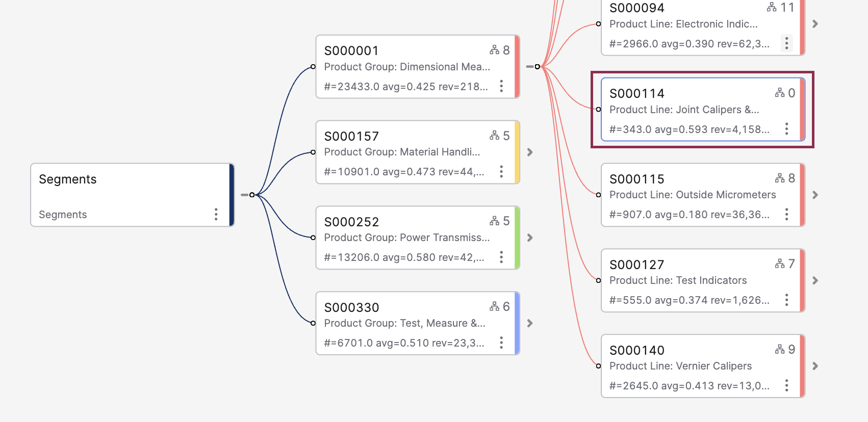Open kebab menu for S000001 node
Image resolution: width=868 pixels, height=422 pixels.
501,86
